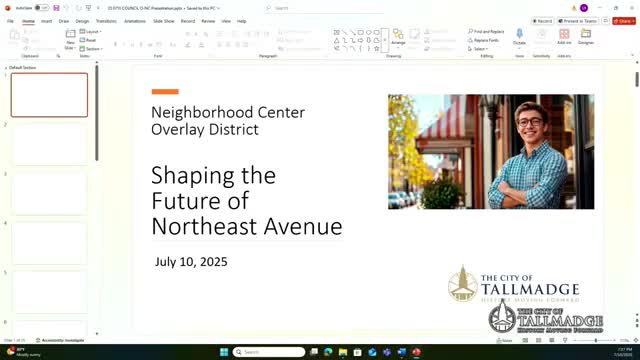Switch to the Draw tab
640x360 pixels.
(64, 21)
